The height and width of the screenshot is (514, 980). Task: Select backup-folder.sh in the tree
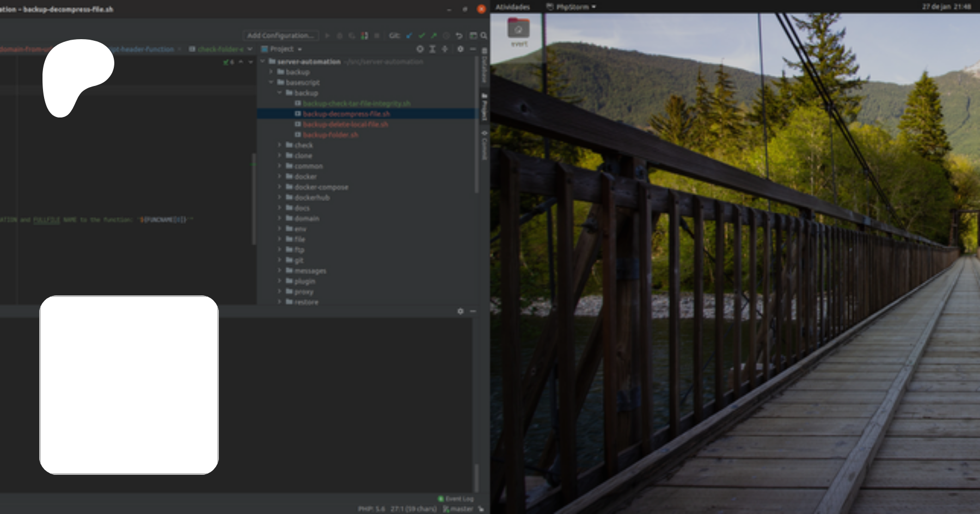pyautogui.click(x=330, y=135)
